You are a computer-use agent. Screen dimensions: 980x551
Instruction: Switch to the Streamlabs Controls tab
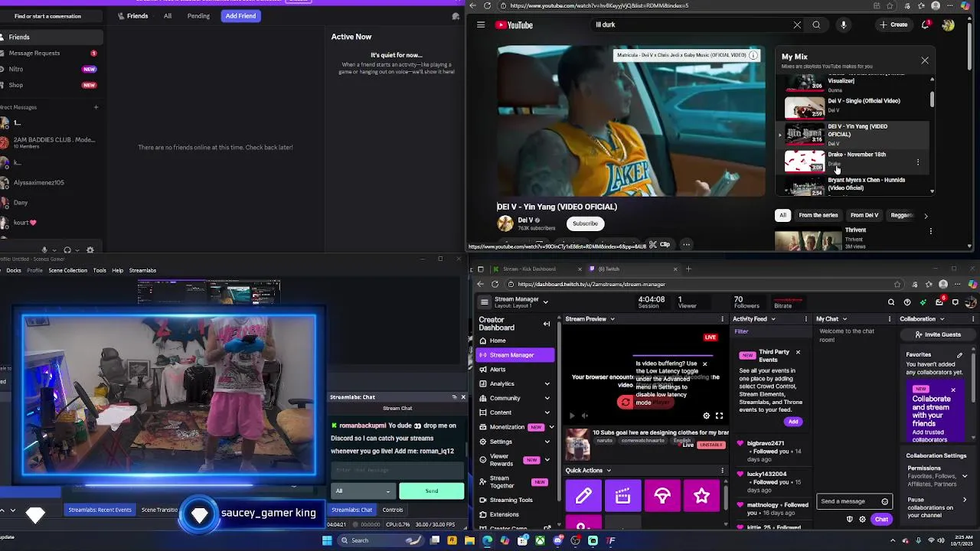click(x=393, y=510)
